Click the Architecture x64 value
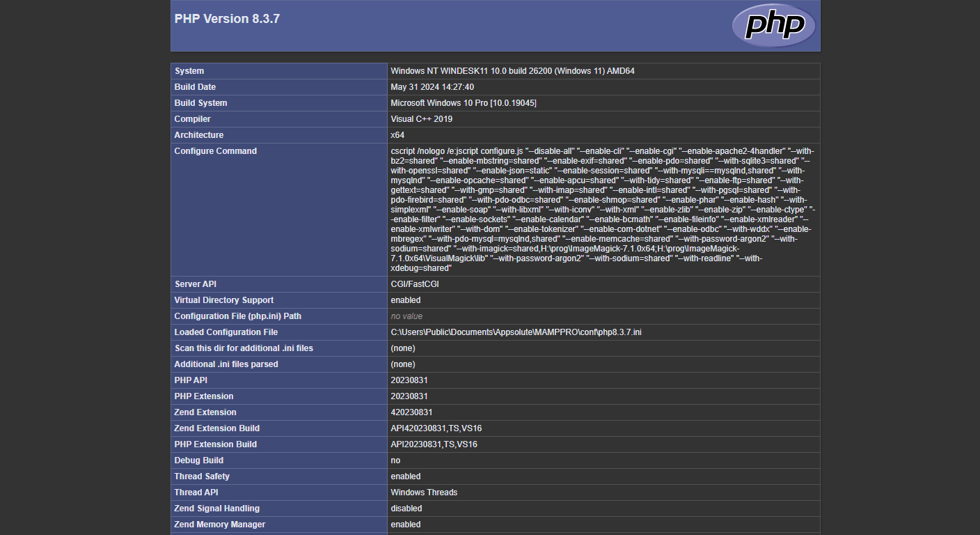This screenshot has height=535, width=980. point(396,134)
